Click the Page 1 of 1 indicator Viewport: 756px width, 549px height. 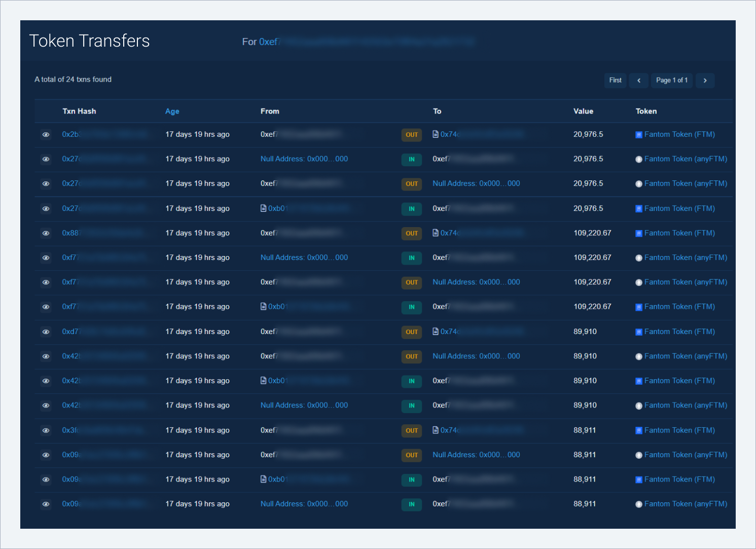tap(672, 81)
